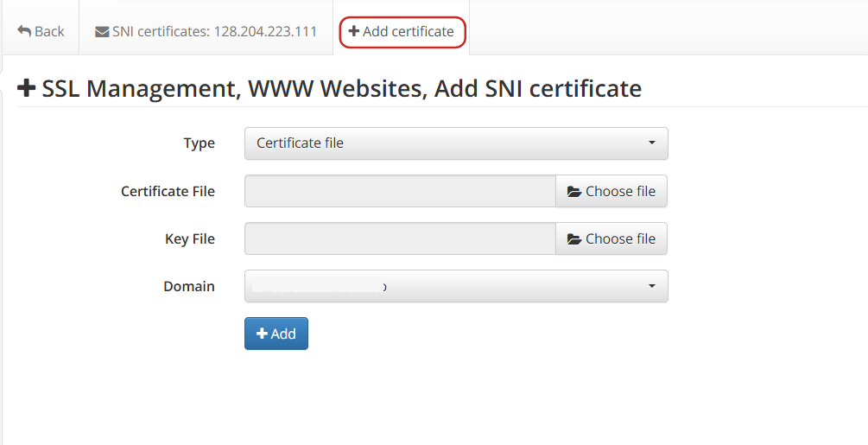
Task: Submit the form with the Add button
Action: tap(276, 334)
